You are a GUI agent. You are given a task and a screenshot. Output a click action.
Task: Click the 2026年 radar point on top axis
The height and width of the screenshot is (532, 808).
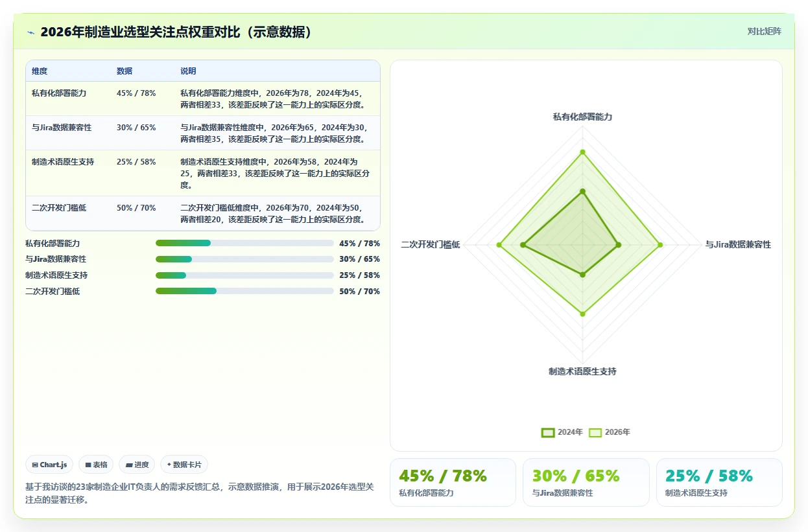(582, 152)
